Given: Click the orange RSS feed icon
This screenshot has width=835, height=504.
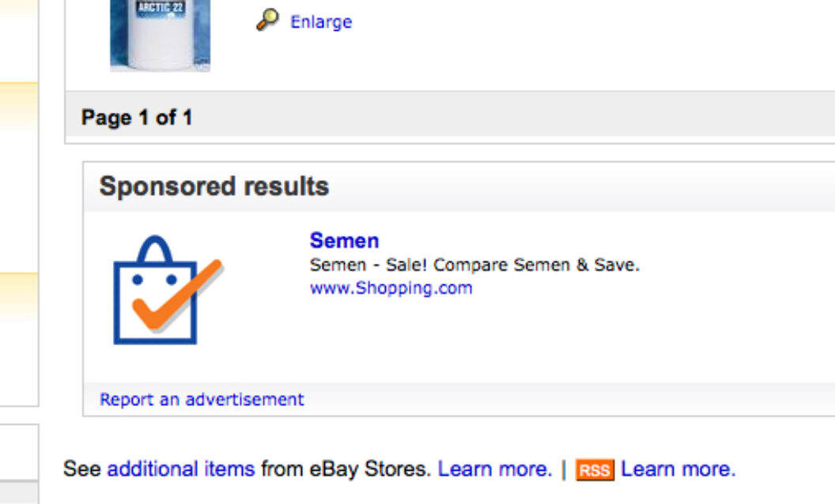Looking at the screenshot, I should (x=595, y=470).
